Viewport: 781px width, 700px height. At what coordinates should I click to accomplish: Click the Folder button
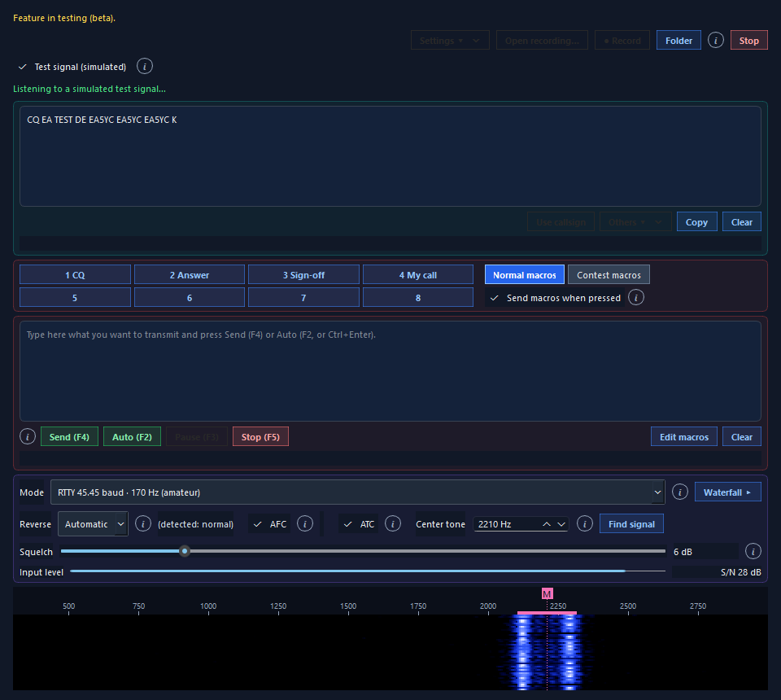coord(678,41)
